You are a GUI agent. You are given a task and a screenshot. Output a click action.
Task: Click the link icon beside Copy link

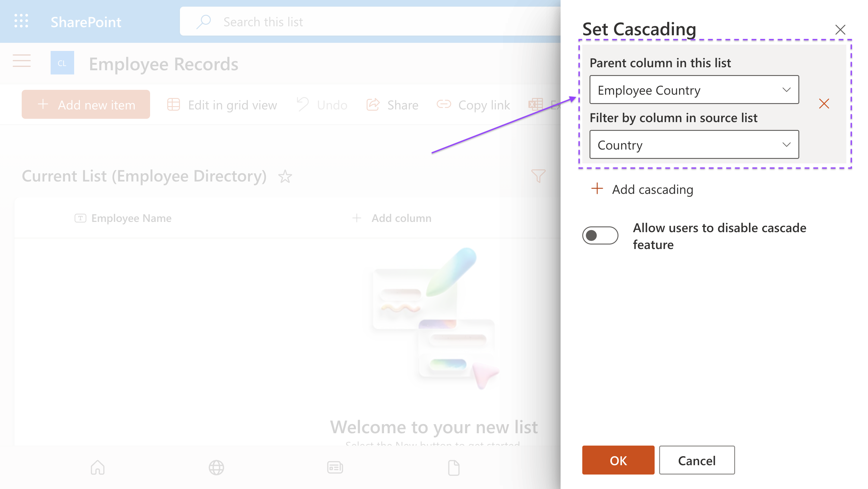click(x=444, y=104)
